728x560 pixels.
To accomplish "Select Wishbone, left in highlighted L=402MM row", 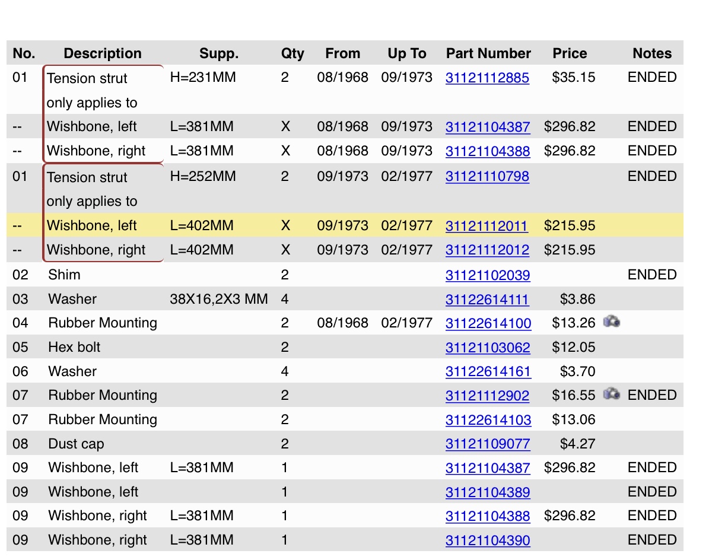I will [x=92, y=225].
